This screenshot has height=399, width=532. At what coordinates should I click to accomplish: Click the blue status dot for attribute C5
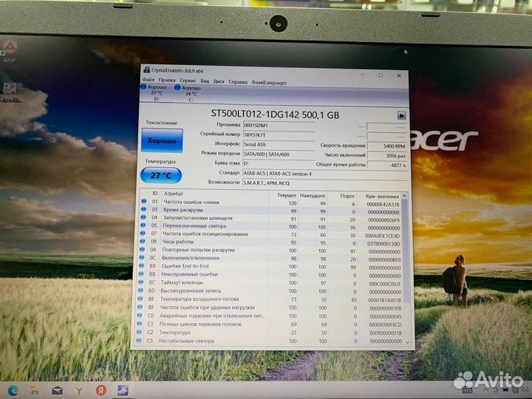138,341
